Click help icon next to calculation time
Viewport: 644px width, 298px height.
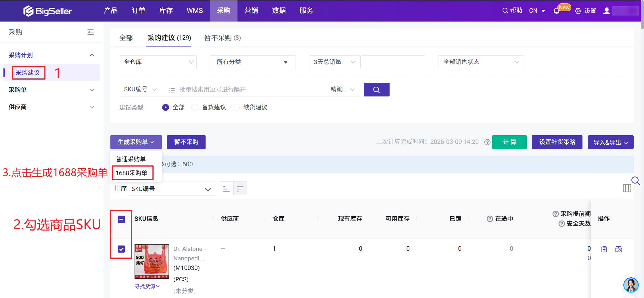pos(487,142)
